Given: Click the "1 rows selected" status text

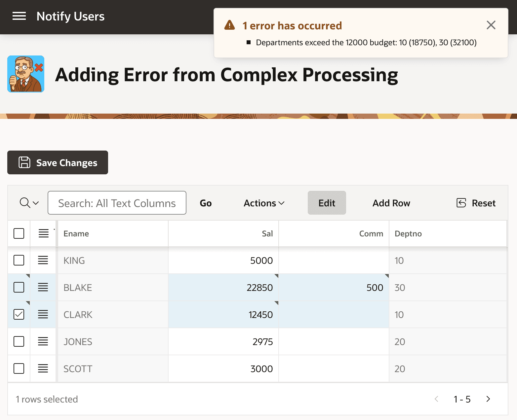Looking at the screenshot, I should [x=47, y=399].
